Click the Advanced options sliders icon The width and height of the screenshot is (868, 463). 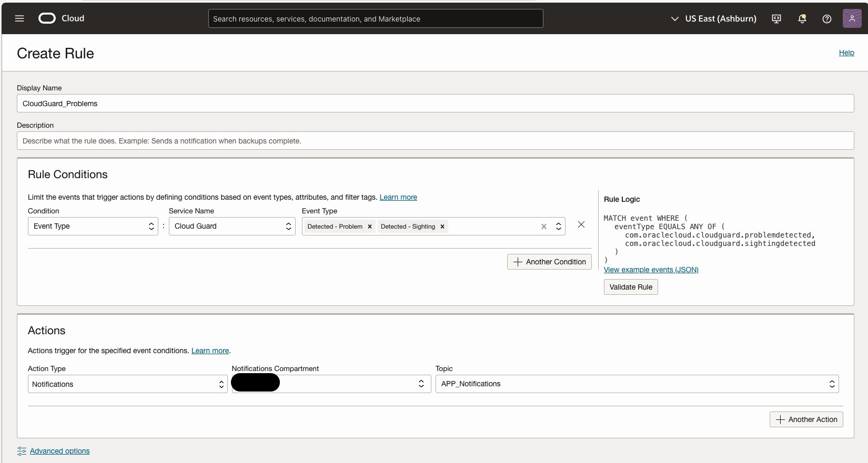pyautogui.click(x=22, y=451)
